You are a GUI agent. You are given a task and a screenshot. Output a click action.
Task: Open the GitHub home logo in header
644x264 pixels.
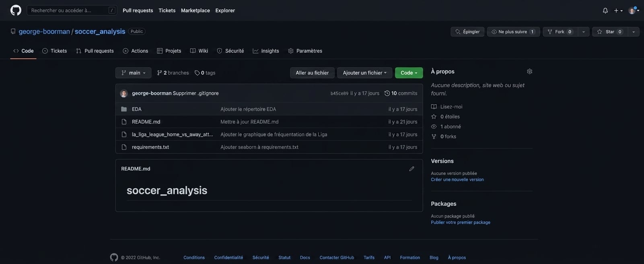[16, 10]
